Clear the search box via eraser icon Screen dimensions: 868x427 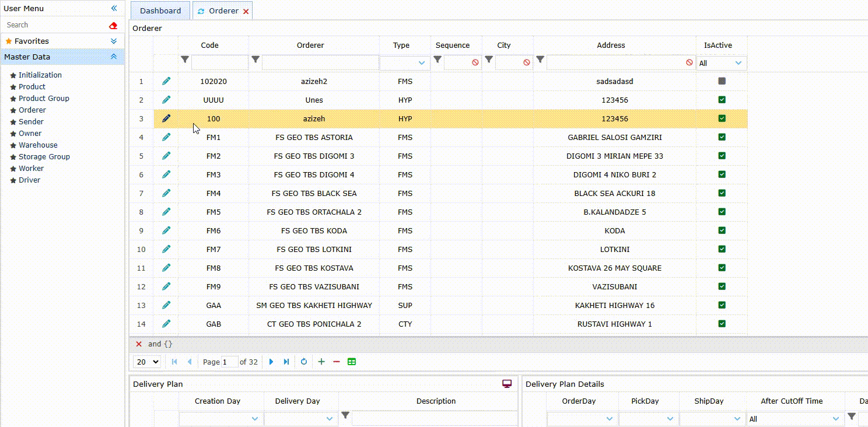(113, 24)
